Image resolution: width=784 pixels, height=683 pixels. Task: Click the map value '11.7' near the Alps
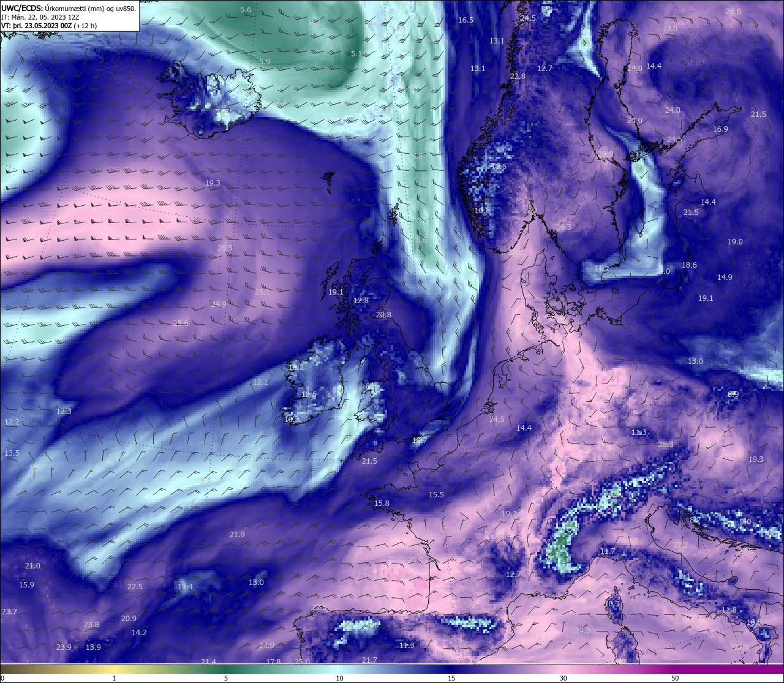pyautogui.click(x=607, y=552)
